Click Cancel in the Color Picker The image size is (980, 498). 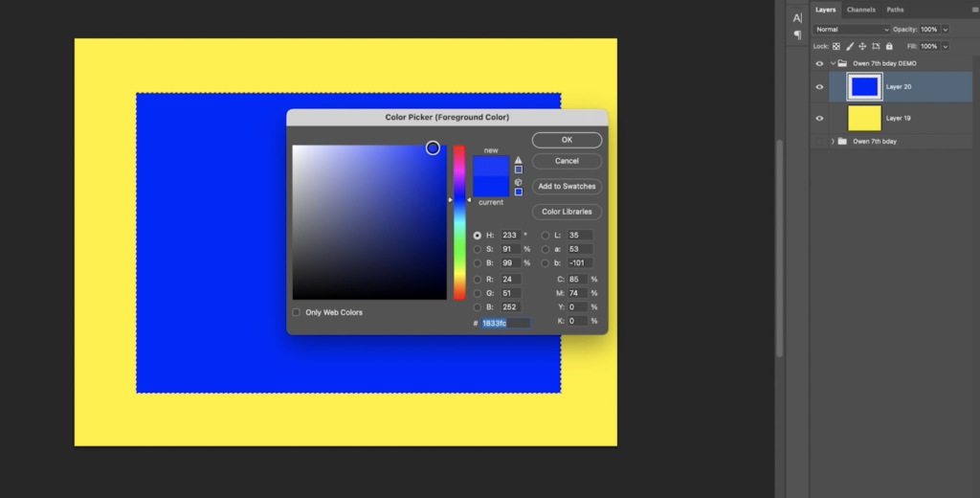click(x=567, y=161)
